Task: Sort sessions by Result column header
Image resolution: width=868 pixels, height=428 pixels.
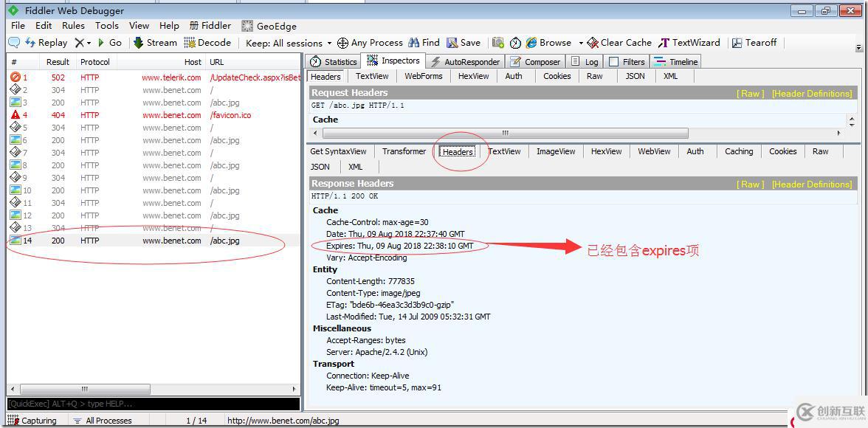Action: tap(58, 62)
